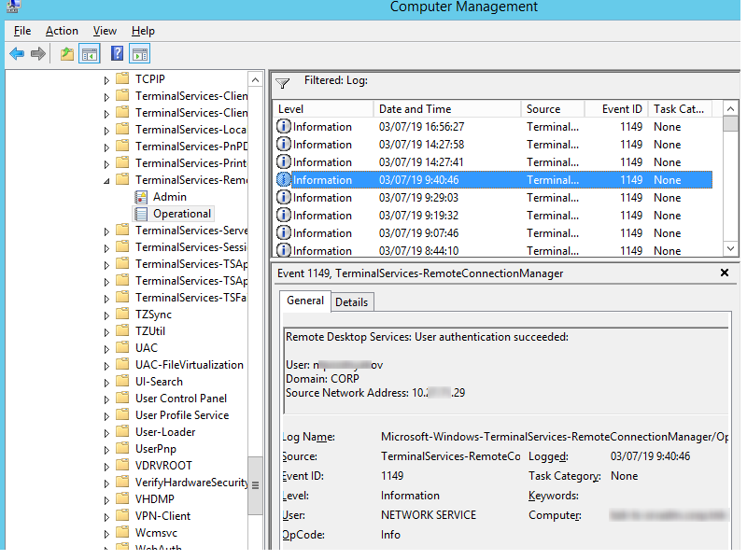Image resolution: width=747 pixels, height=560 pixels.
Task: Expand the TerminalServices-PnPD node
Action: pos(106,147)
